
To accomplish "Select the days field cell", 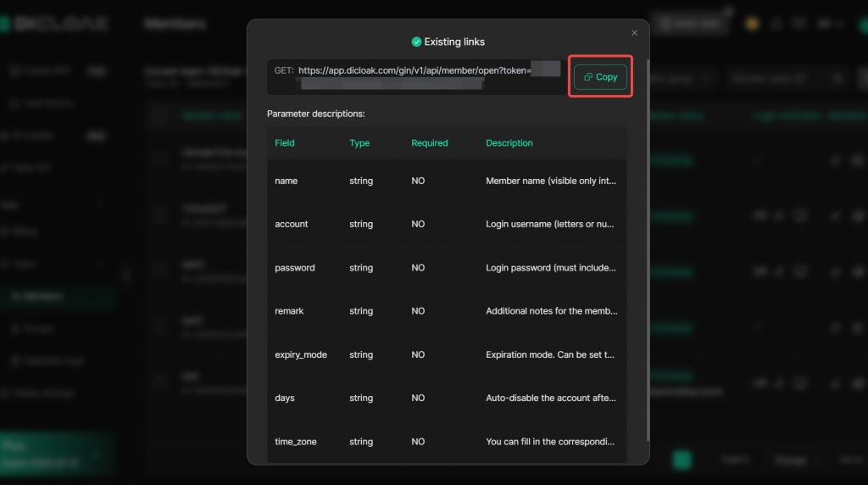I will pyautogui.click(x=285, y=398).
